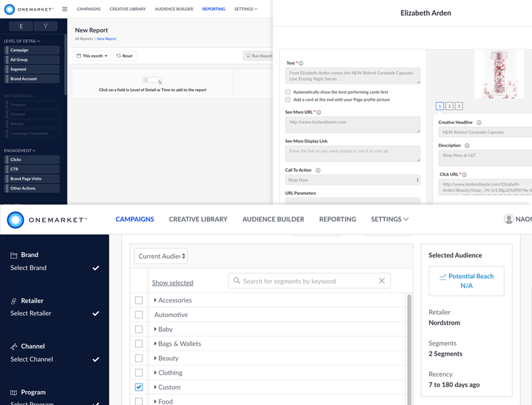This screenshot has height=405, width=532.
Task: Click the Reset button
Action: (x=125, y=55)
